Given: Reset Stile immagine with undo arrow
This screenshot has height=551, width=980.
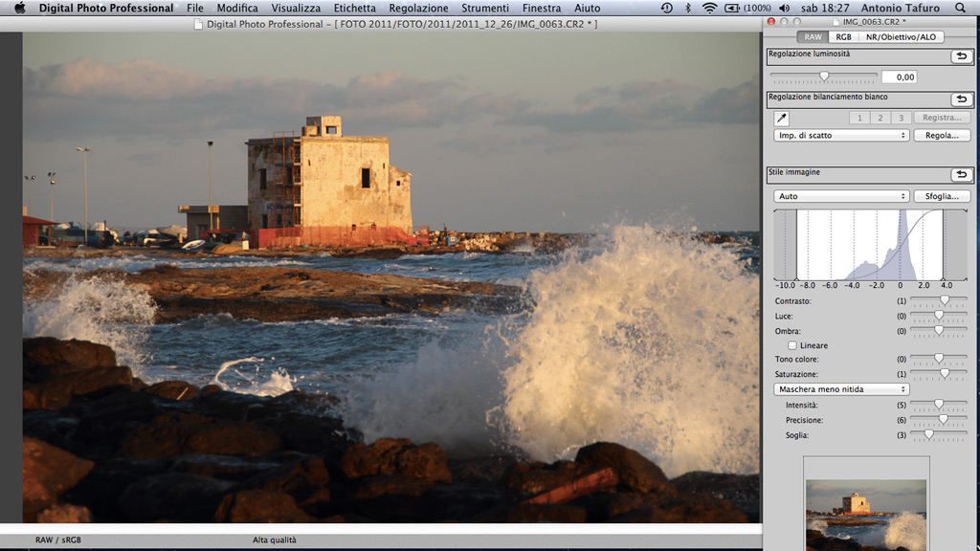Looking at the screenshot, I should coord(961,175).
